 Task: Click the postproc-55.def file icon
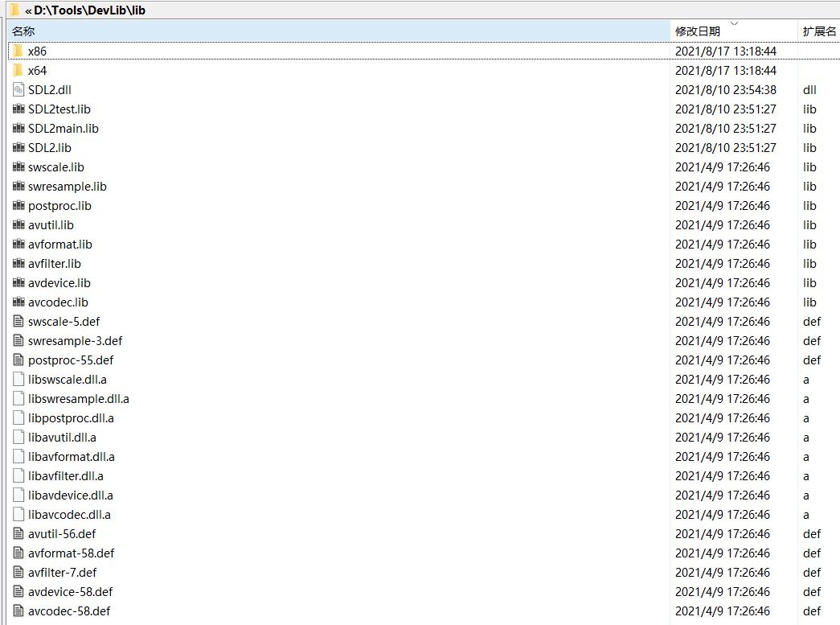[x=18, y=360]
